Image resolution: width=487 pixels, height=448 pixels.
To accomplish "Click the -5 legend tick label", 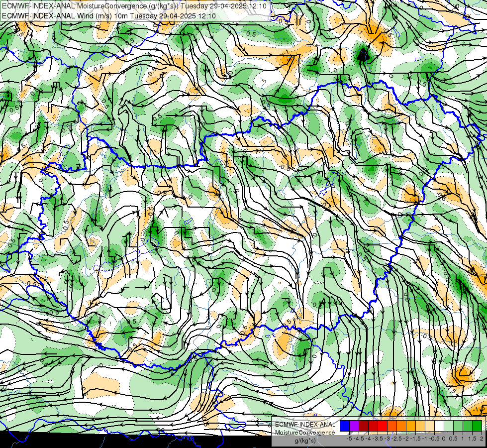I will [x=349, y=439].
